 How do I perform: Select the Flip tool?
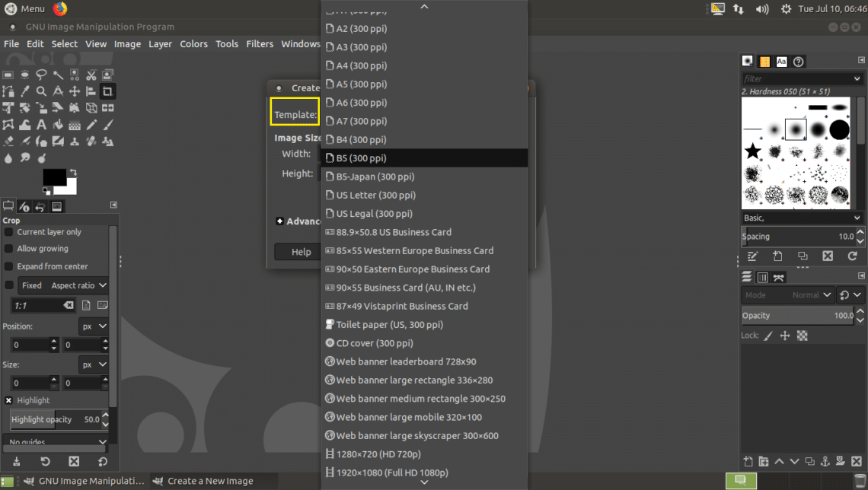point(107,108)
